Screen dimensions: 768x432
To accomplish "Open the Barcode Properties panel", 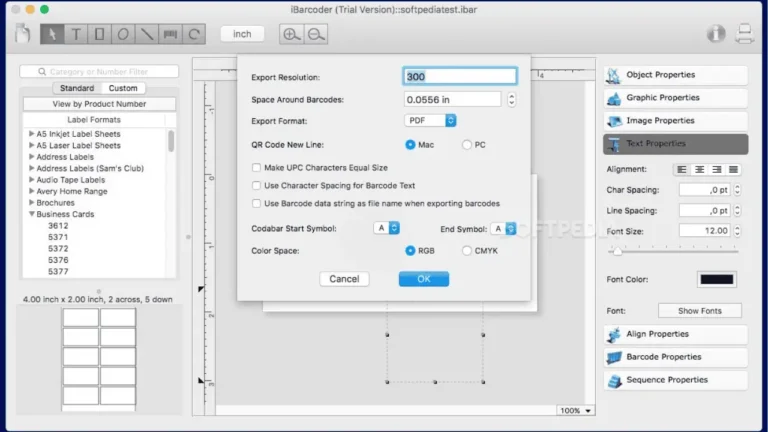I will pos(675,358).
